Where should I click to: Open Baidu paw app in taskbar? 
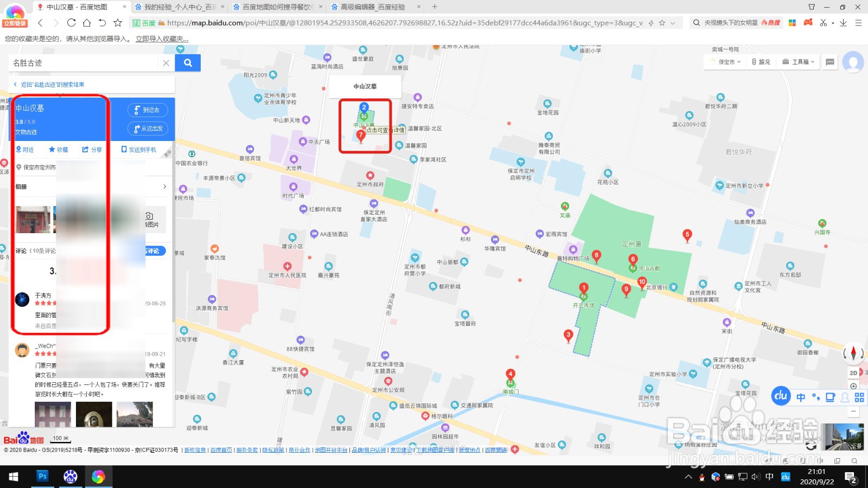(71, 477)
